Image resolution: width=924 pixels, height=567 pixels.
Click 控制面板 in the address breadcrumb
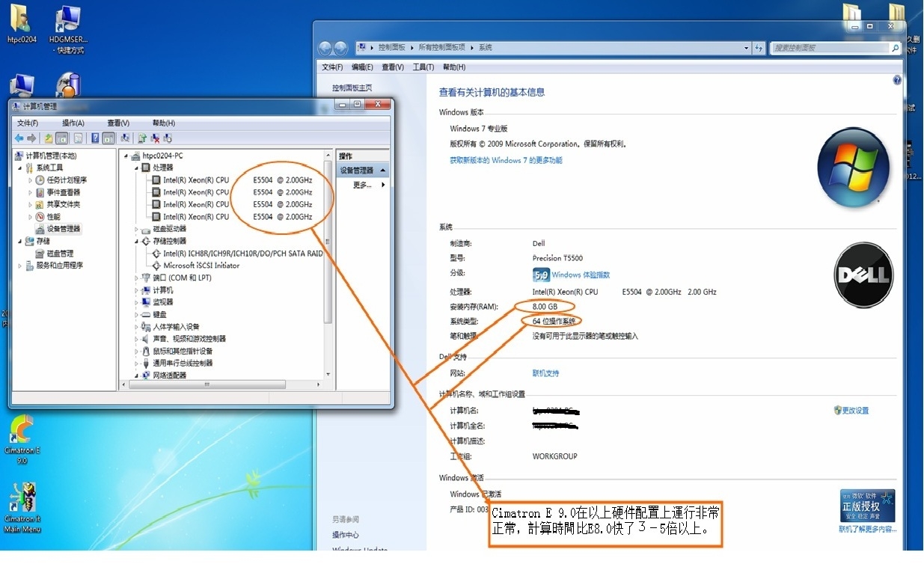tap(391, 48)
